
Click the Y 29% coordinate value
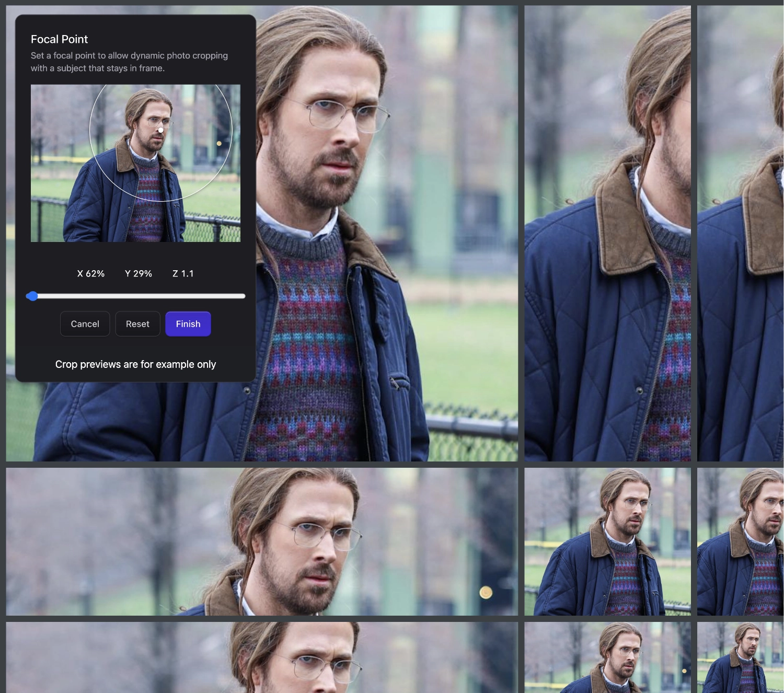138,273
